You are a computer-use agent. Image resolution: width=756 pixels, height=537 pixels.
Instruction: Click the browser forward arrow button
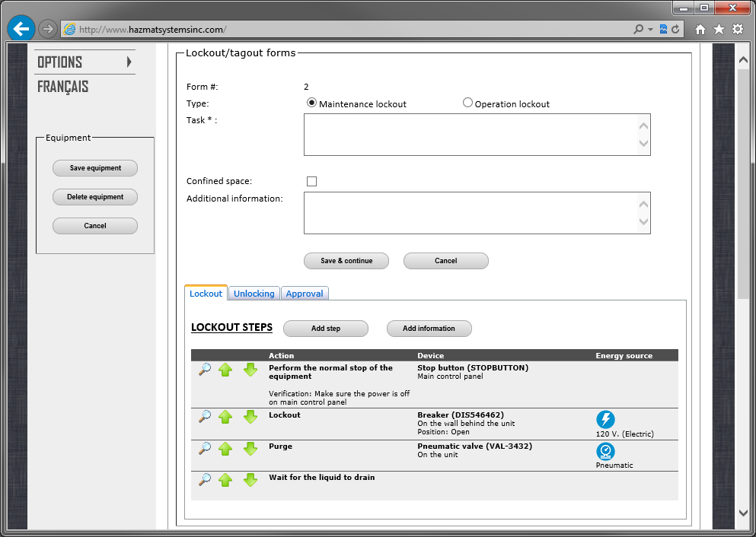(x=47, y=29)
